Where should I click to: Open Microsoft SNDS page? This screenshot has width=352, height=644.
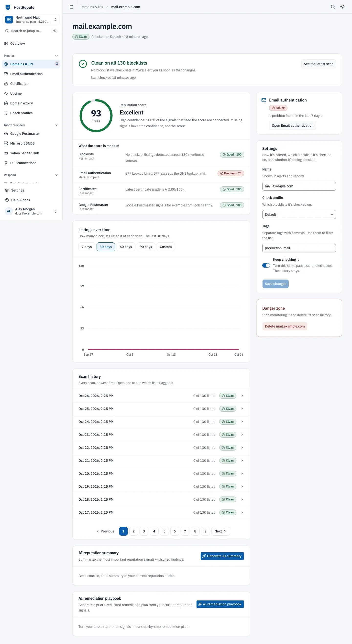point(31,143)
